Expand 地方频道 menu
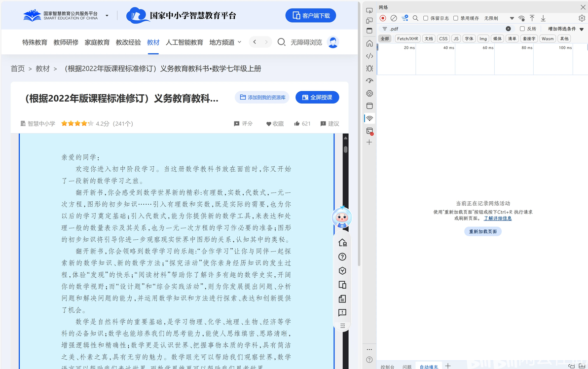The width and height of the screenshot is (588, 369). coord(225,42)
